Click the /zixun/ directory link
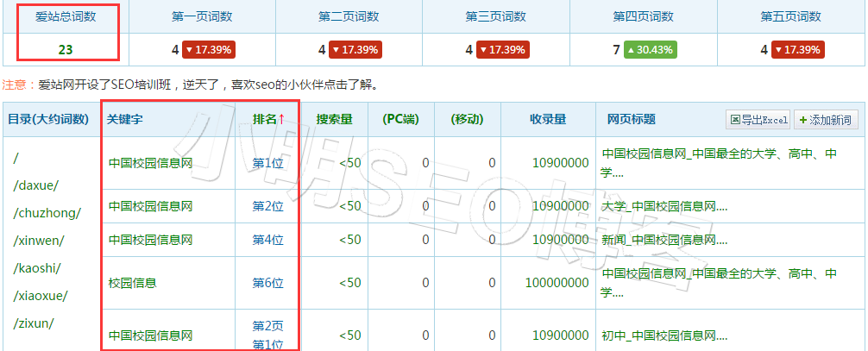868x351 pixels. pos(34,323)
